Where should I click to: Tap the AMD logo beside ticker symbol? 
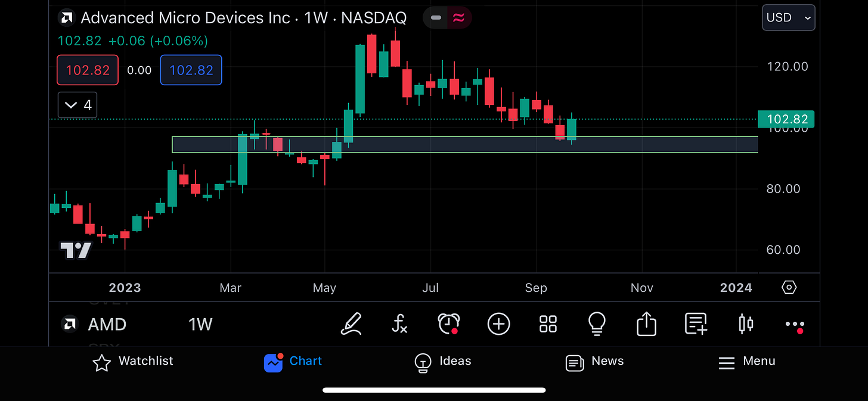coord(70,324)
